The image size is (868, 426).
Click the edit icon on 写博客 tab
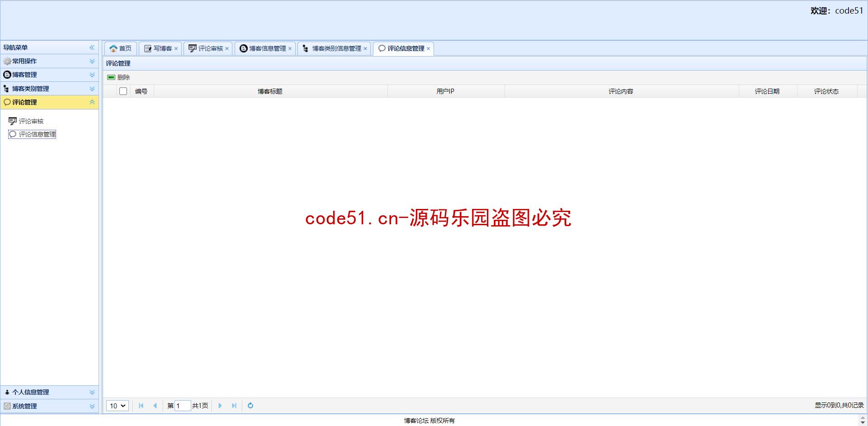[x=148, y=48]
